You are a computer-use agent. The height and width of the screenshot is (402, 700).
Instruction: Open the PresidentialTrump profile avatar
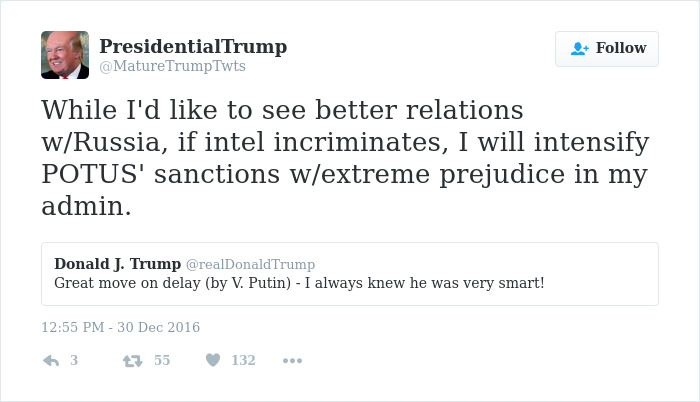click(x=65, y=55)
